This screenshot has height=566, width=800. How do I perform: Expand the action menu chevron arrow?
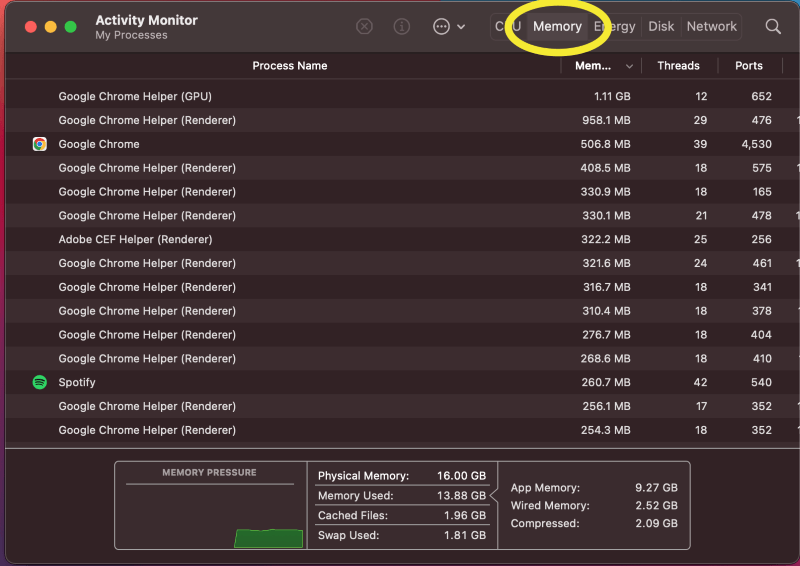pos(461,27)
